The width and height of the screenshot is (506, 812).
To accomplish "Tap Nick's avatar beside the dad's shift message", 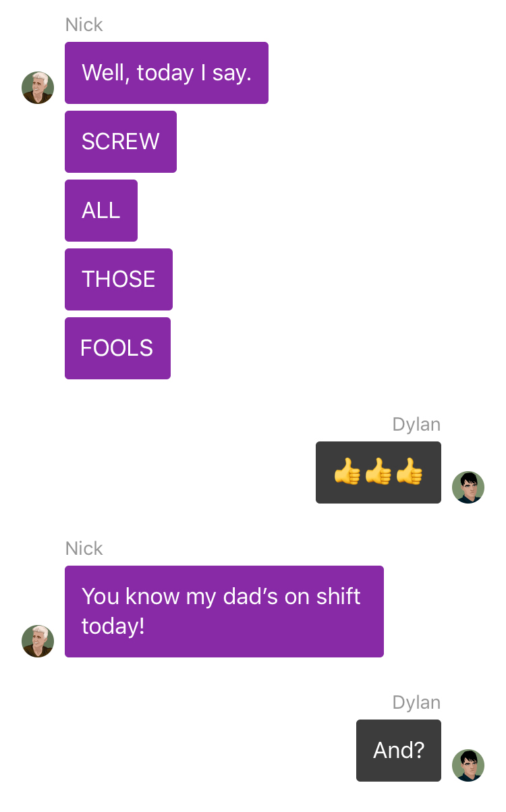I will click(x=38, y=641).
